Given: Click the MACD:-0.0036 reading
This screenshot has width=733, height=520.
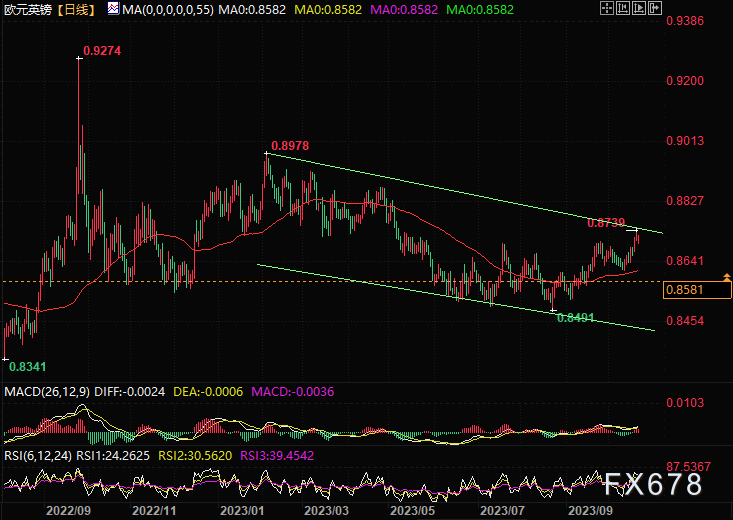Looking at the screenshot, I should click(x=293, y=392).
